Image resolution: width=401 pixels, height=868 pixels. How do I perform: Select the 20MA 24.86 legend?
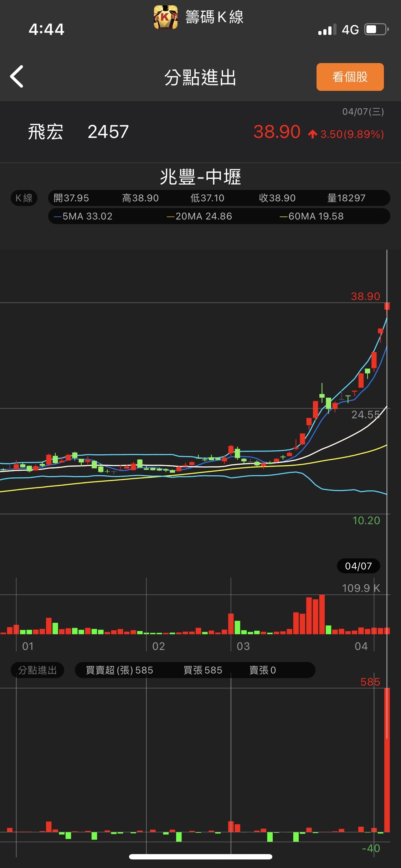[x=200, y=216]
